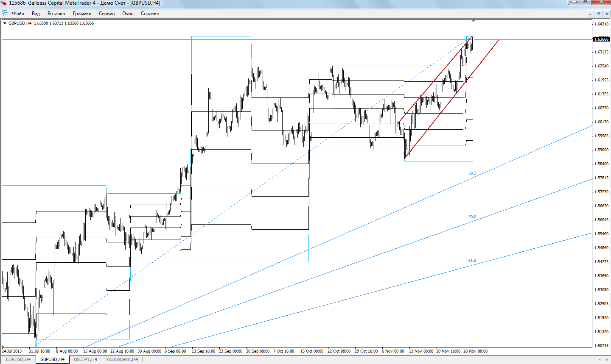The image size is (611, 364).
Task: Select the 50.0 Fibonacci fan label
Action: pyautogui.click(x=472, y=217)
